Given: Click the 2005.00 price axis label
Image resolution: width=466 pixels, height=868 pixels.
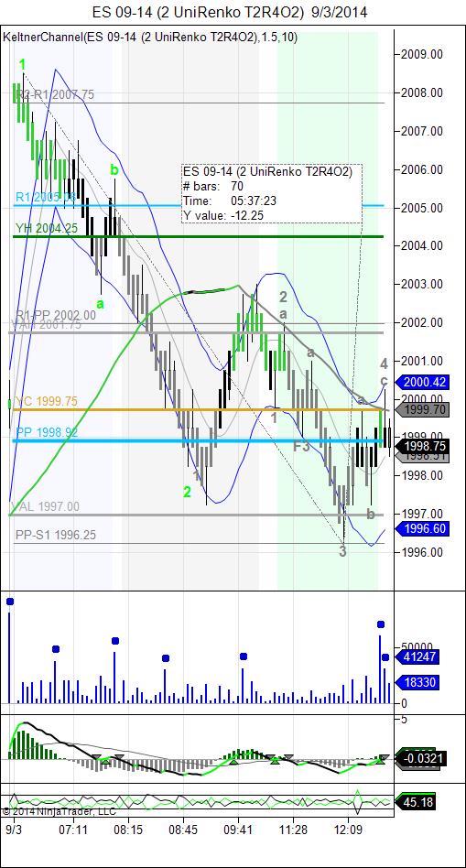Looking at the screenshot, I should tap(420, 208).
